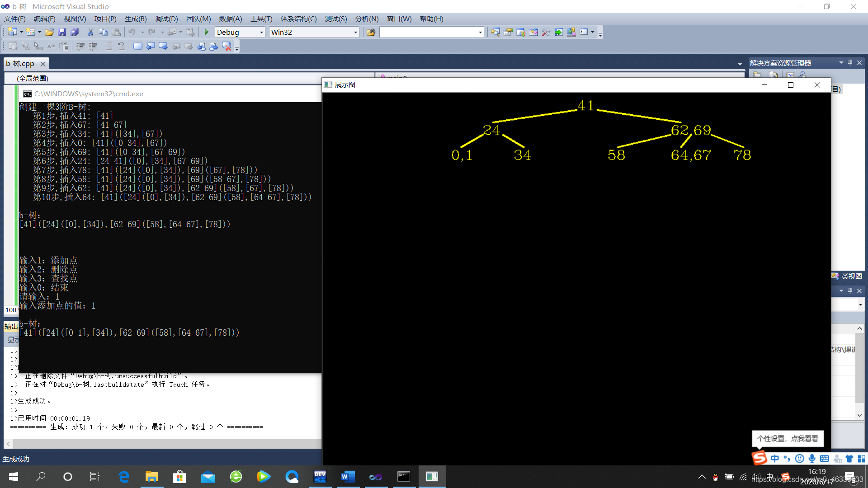Click the Save All icon

pyautogui.click(x=75, y=32)
